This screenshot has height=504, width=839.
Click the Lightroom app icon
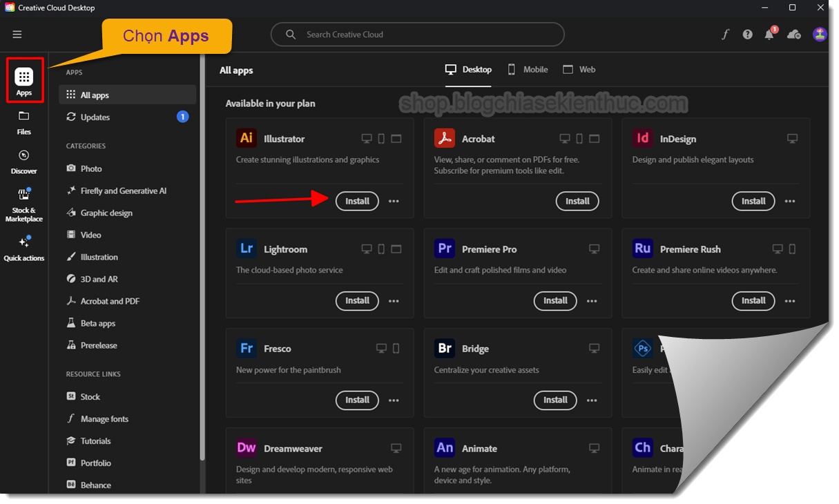(247, 249)
